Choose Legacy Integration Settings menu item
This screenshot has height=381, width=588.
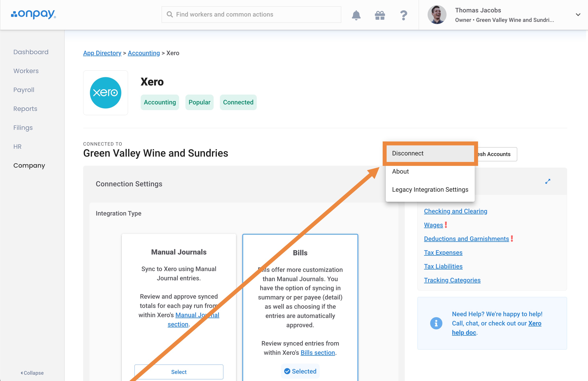[x=430, y=189]
